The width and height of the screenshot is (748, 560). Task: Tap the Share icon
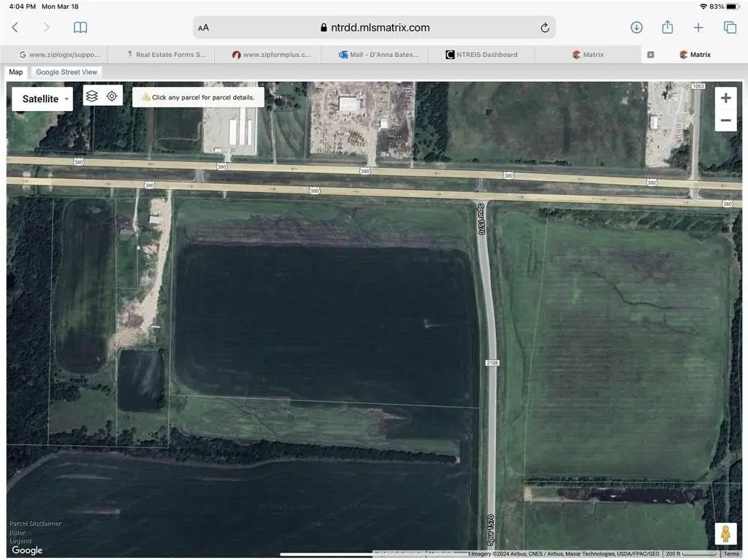(667, 27)
